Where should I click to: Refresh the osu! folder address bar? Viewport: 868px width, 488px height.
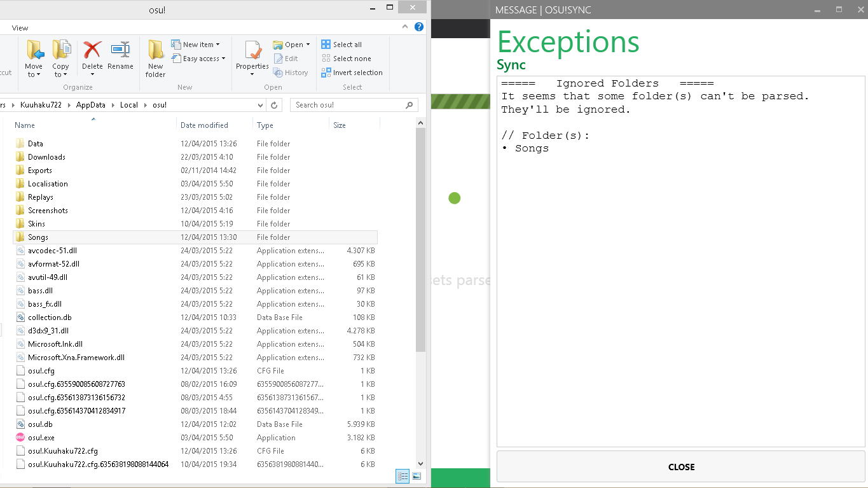274,105
